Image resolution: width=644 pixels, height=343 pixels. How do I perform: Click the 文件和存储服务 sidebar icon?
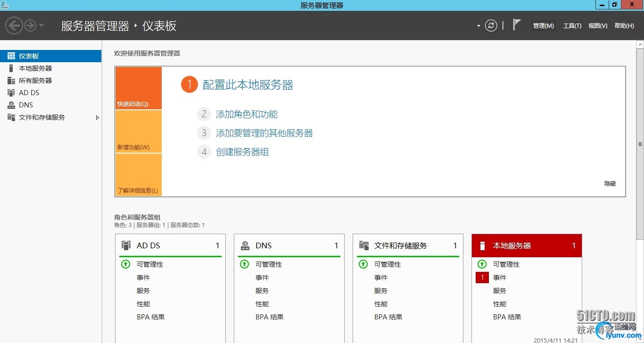pyautogui.click(x=11, y=117)
